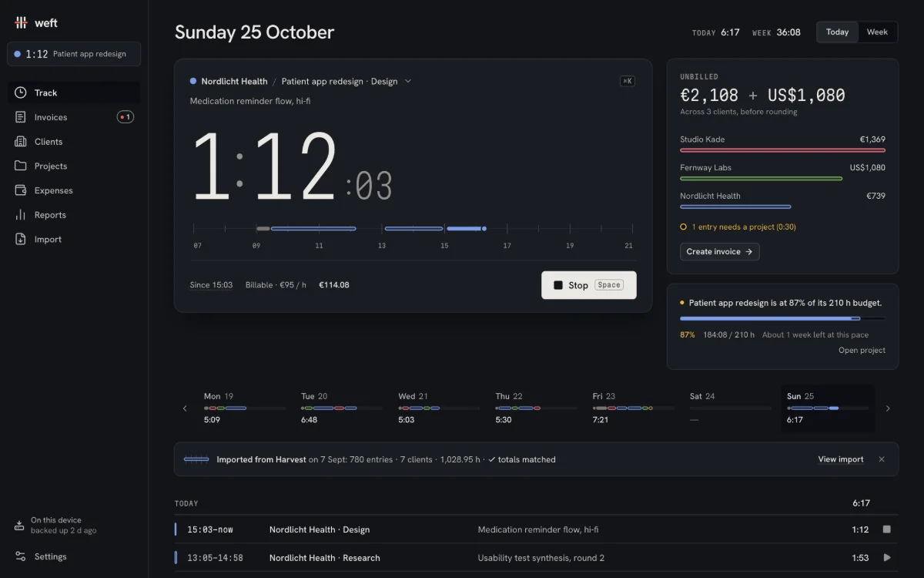
Task: Open the Import page
Action: [x=74, y=239]
